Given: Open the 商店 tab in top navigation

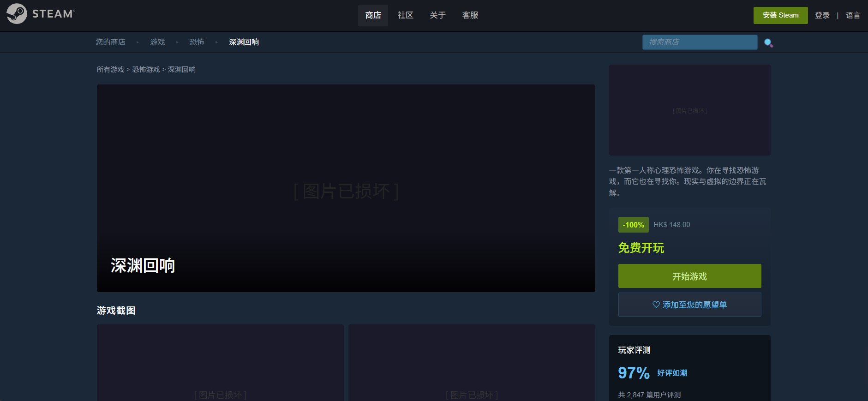Looking at the screenshot, I should tap(373, 15).
